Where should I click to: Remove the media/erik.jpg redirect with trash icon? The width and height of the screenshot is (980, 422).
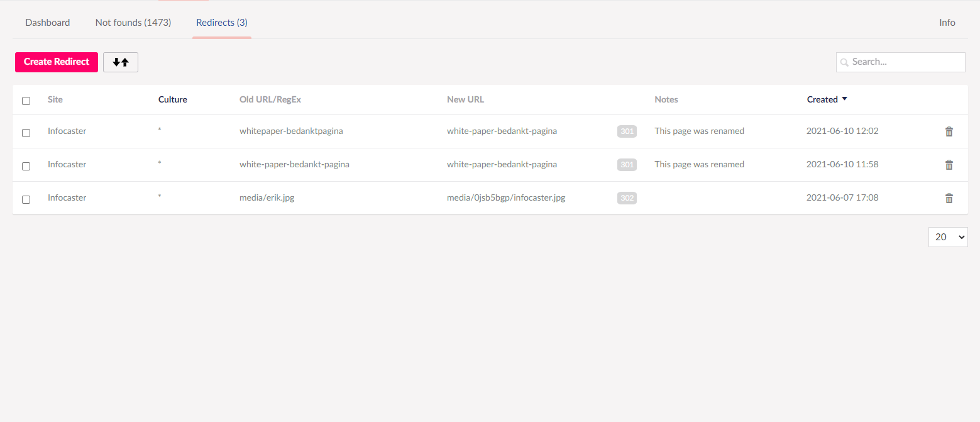pos(949,198)
